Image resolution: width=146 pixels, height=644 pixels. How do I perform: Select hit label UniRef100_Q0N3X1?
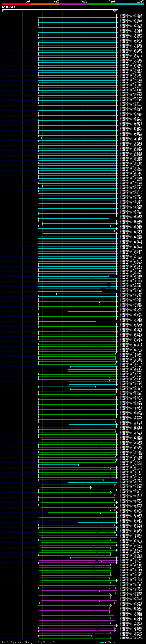click(131, 20)
